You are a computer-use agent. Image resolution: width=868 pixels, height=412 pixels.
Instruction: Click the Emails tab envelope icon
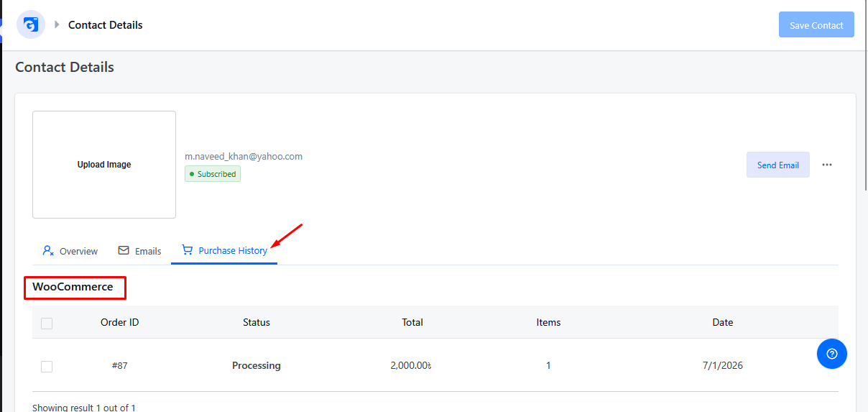[x=124, y=250]
